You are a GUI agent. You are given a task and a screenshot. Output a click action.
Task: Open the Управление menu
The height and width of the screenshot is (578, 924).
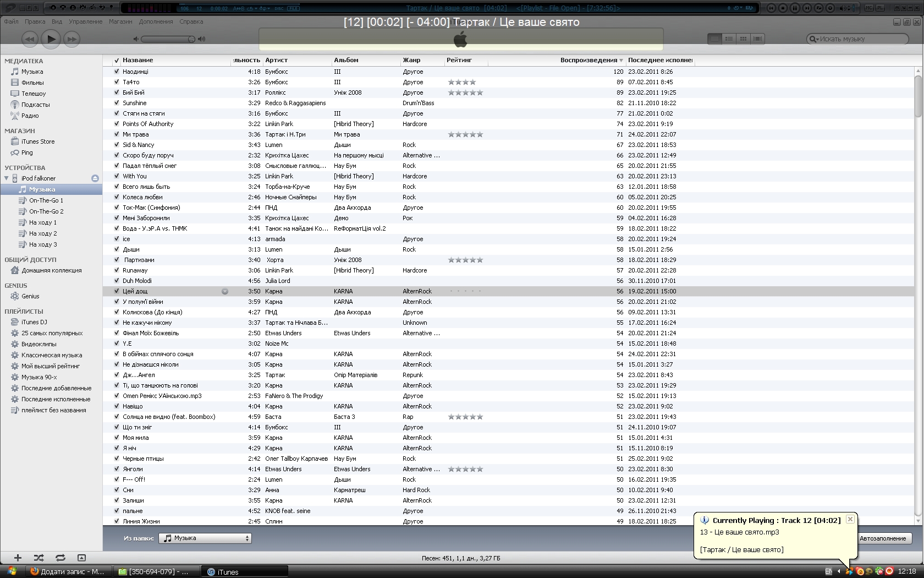[85, 21]
